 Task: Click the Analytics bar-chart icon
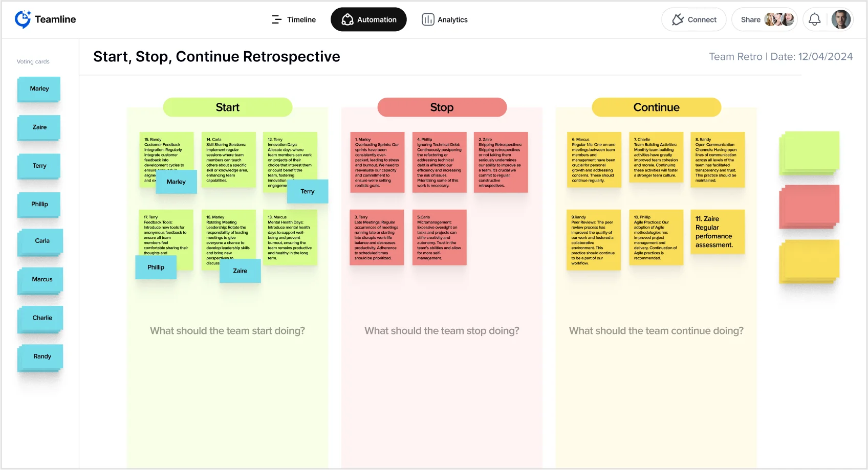tap(428, 19)
